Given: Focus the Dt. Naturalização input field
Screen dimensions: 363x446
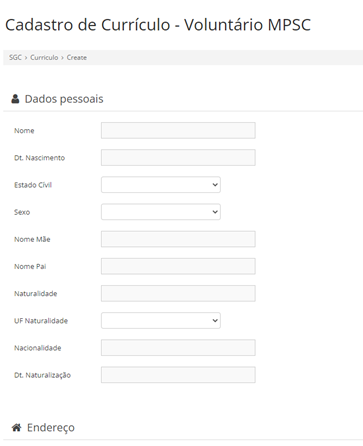Looking at the screenshot, I should tap(178, 375).
